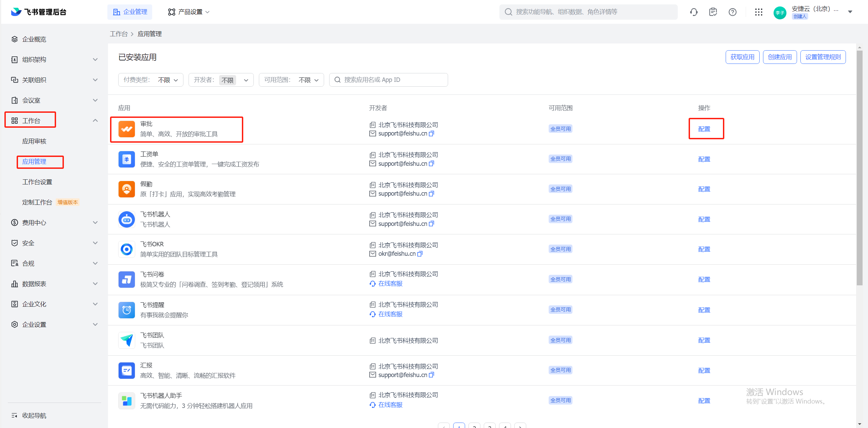Switch to the 企业管理 tab
Viewport: 868px width, 428px height.
(130, 12)
